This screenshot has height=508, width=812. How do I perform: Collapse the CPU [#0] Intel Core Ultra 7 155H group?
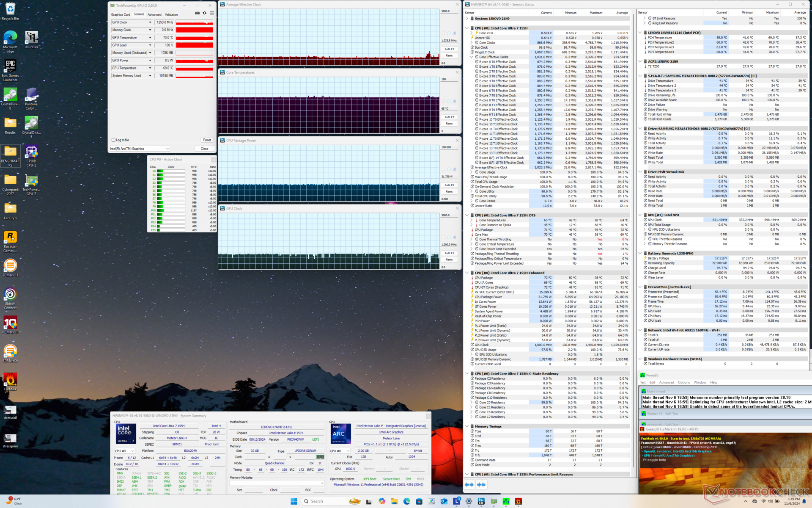[x=467, y=28]
